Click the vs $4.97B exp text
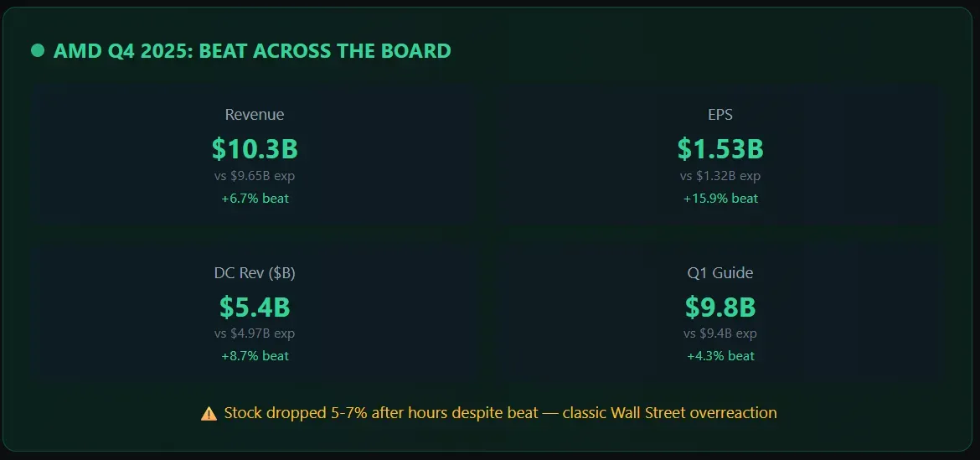Screen dimensions: 980x460 pos(255,333)
